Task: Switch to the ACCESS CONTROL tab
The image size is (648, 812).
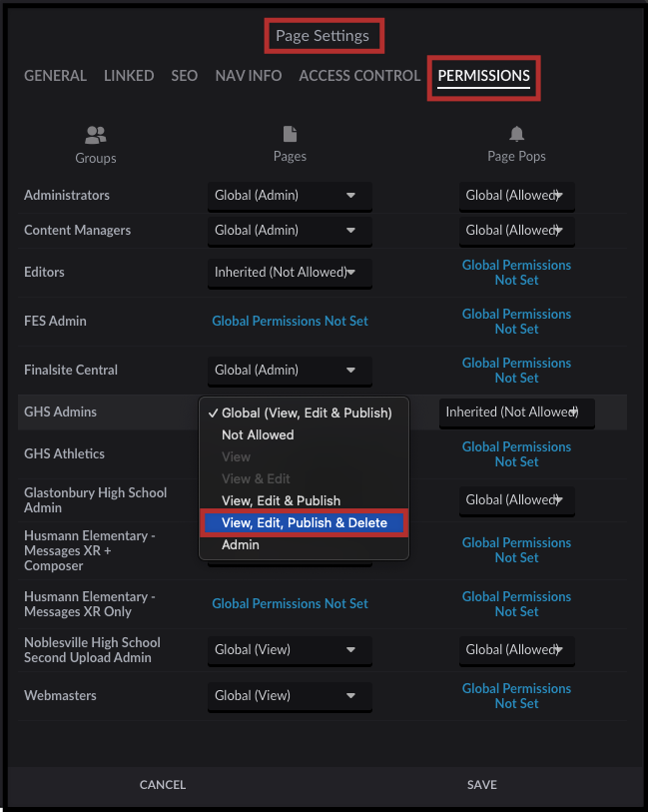Action: [359, 76]
